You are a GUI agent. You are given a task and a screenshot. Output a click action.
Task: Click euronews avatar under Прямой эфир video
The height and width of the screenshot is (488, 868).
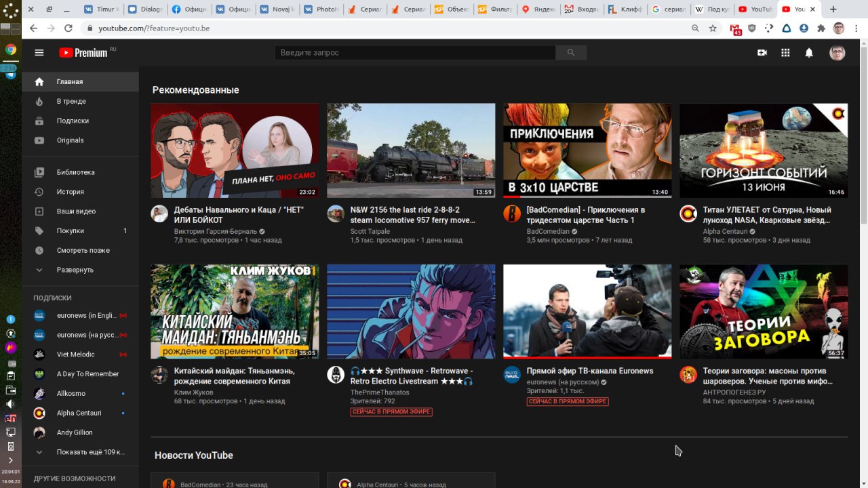[x=512, y=375]
